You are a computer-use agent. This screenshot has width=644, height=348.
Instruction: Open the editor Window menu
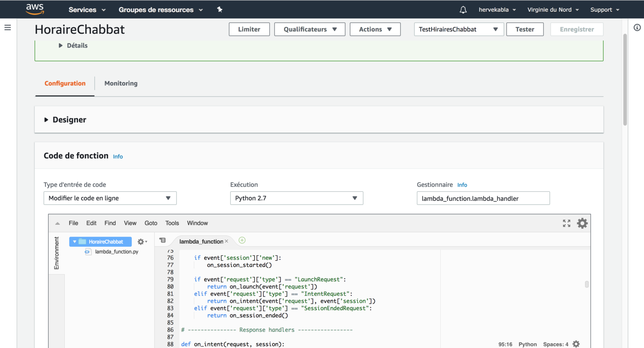(197, 223)
